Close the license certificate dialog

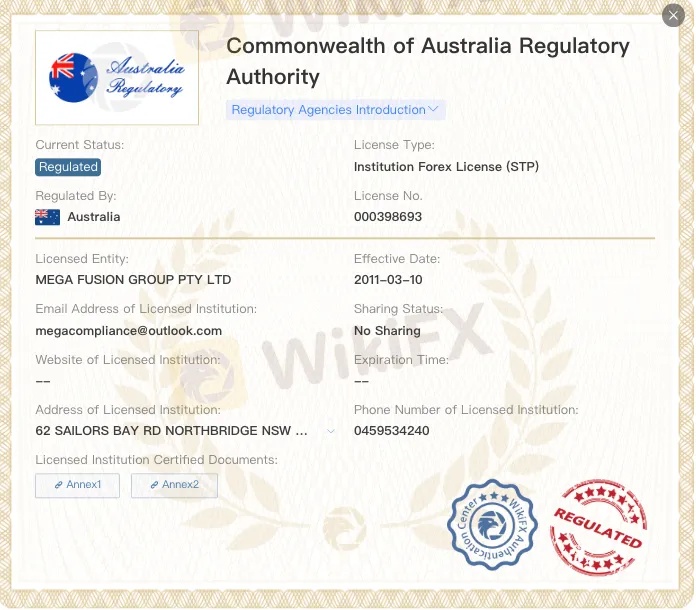click(x=673, y=16)
